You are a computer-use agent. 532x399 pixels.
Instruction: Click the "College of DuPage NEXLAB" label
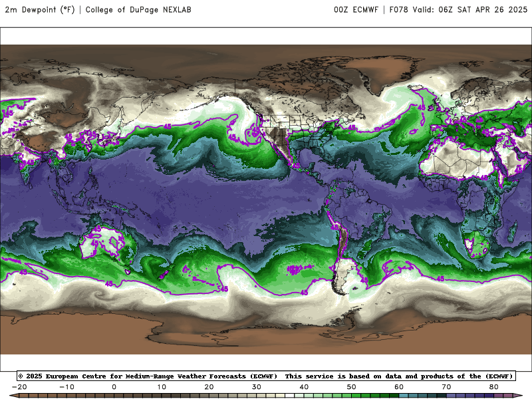138,10
